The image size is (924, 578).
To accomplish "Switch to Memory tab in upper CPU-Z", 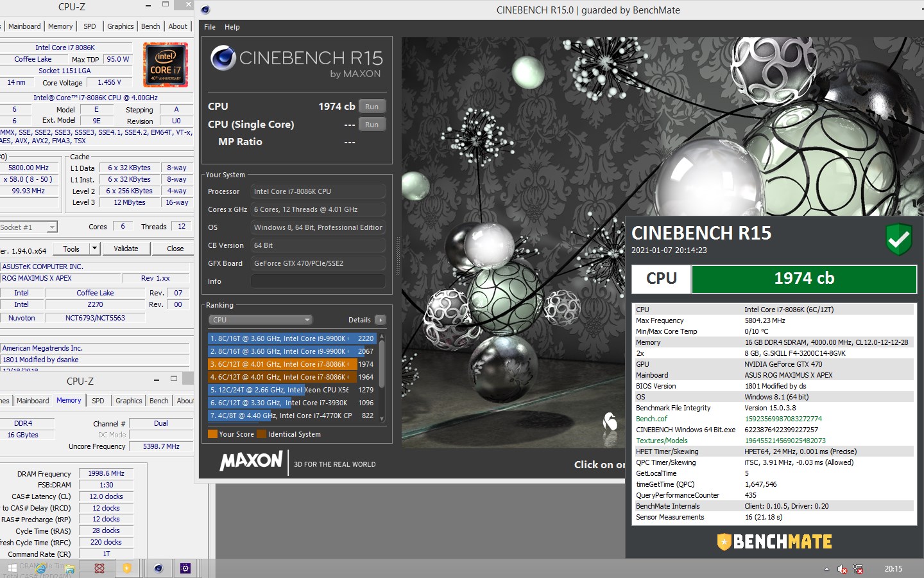I will [x=60, y=26].
